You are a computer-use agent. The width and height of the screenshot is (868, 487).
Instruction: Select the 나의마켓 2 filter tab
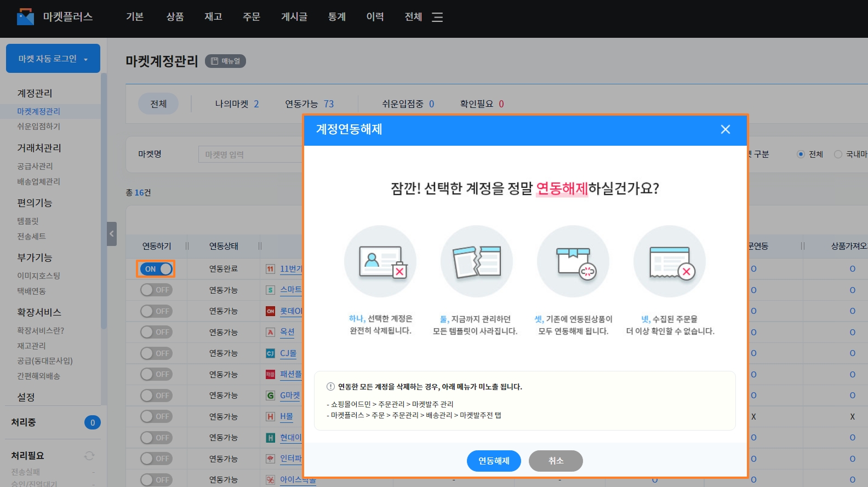pyautogui.click(x=237, y=104)
